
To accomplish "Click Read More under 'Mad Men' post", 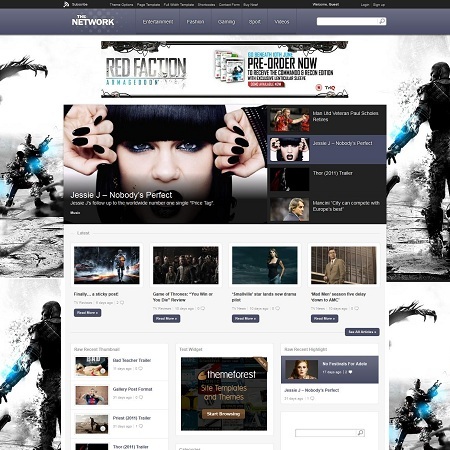I will (324, 319).
